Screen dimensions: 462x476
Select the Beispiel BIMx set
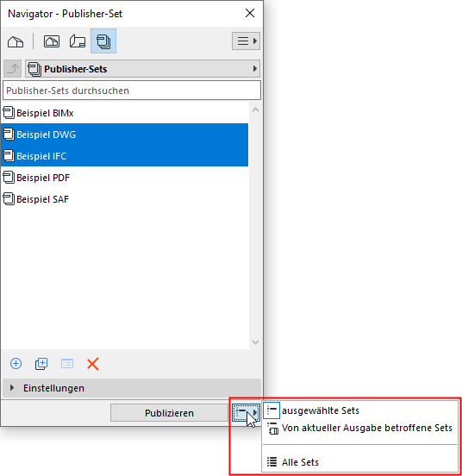tap(124, 113)
